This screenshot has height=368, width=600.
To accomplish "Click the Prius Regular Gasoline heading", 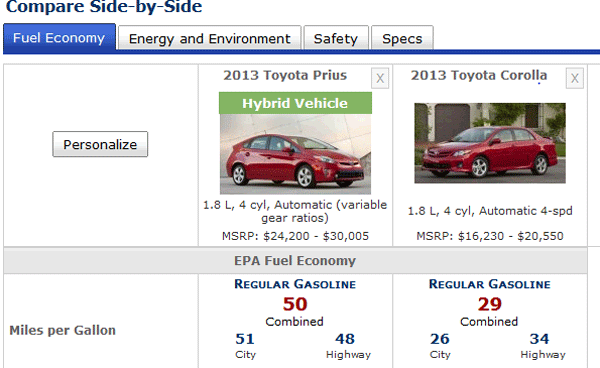I will tap(295, 284).
